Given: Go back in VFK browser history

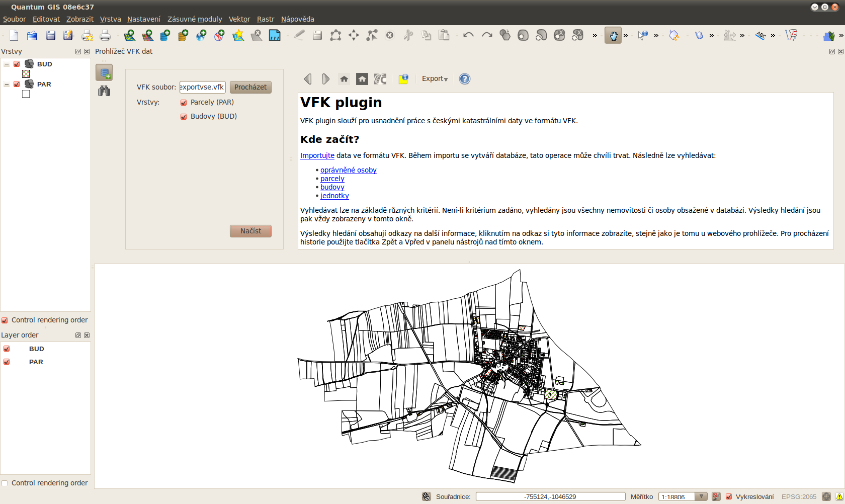Looking at the screenshot, I should point(308,79).
